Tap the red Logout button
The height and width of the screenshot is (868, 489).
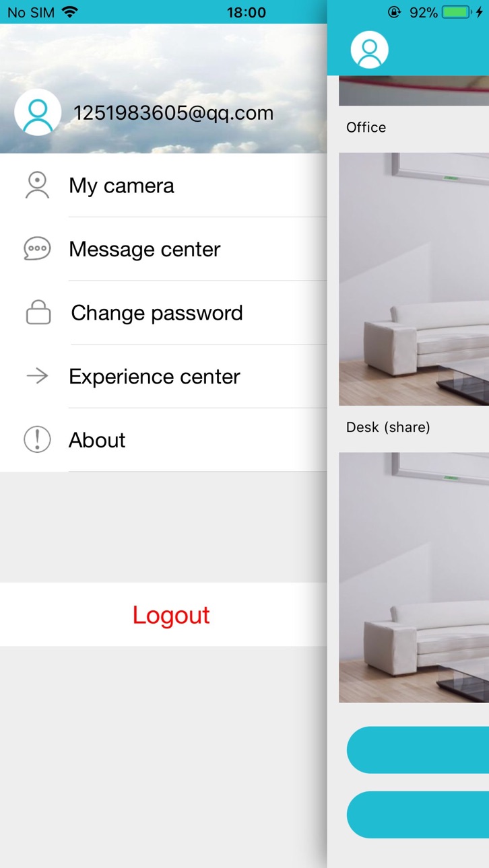point(164,614)
